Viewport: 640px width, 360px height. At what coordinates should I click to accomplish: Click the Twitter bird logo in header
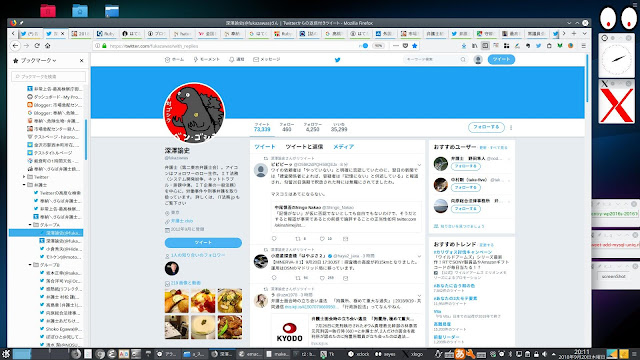[338, 60]
